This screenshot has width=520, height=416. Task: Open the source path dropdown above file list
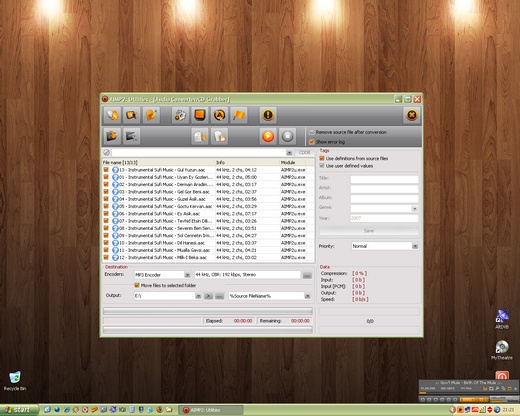point(289,153)
